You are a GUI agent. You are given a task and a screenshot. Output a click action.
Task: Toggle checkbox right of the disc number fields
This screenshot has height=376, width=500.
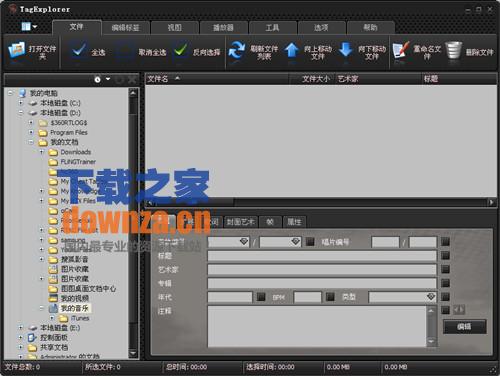(445, 242)
